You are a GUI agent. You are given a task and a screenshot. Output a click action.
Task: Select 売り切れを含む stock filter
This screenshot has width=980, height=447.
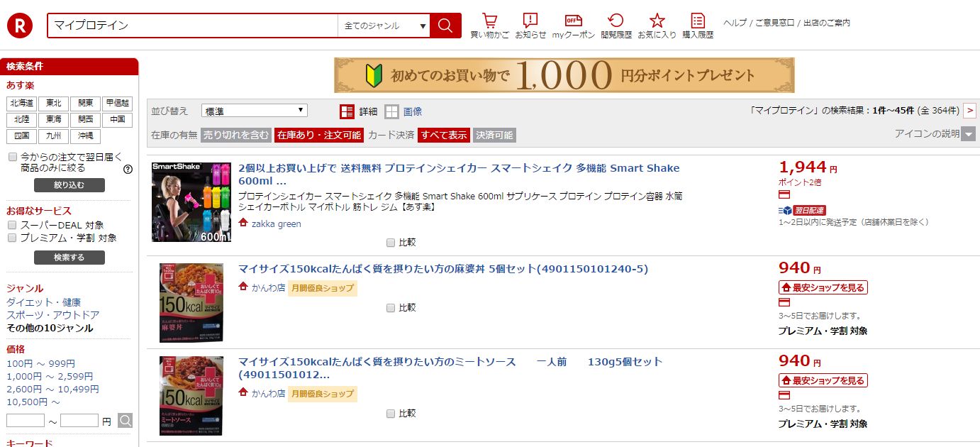click(x=236, y=135)
